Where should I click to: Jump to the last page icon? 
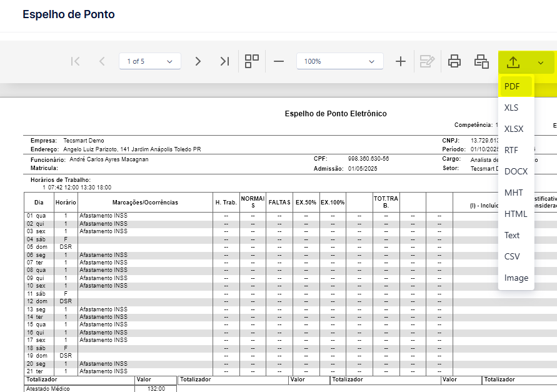(224, 61)
